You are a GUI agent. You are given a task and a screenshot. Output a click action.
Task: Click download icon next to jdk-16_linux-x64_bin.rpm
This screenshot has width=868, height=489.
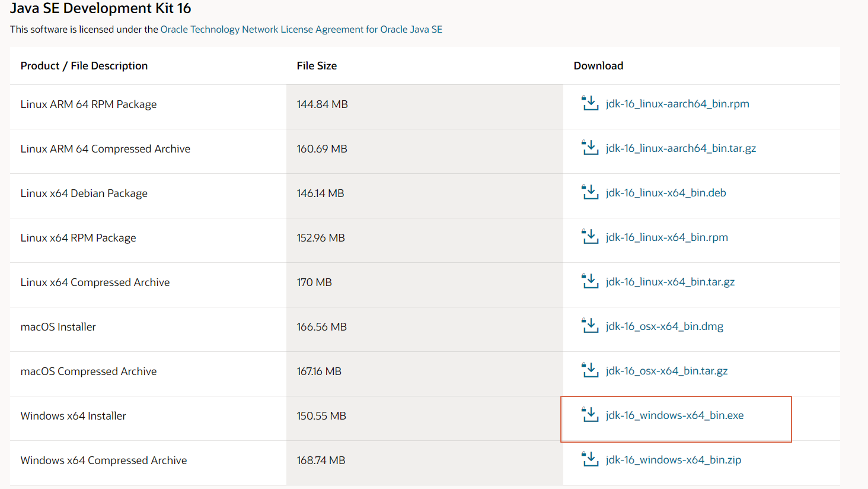(590, 237)
